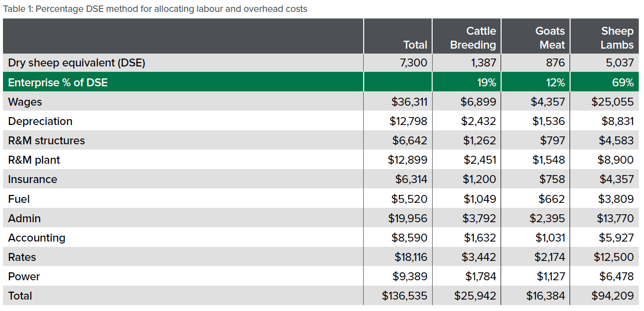Select the Depreciation row label
The height and width of the screenshot is (311, 644).
click(40, 121)
